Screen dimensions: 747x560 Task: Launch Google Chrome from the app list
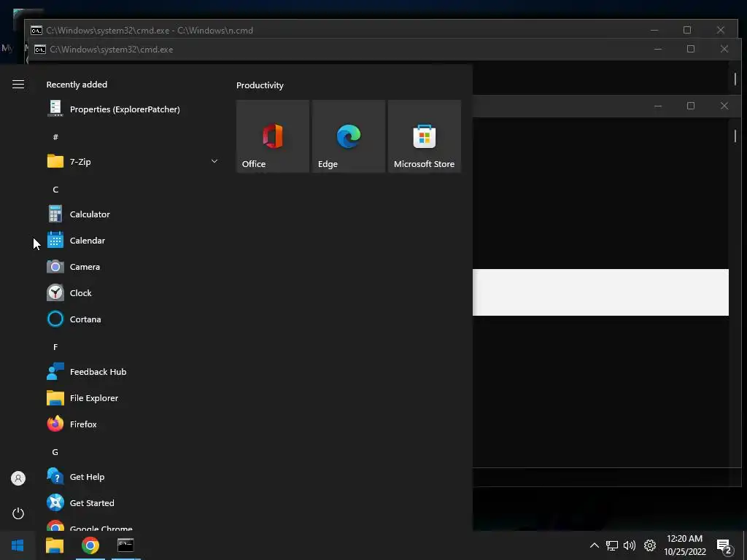[x=133, y=525]
